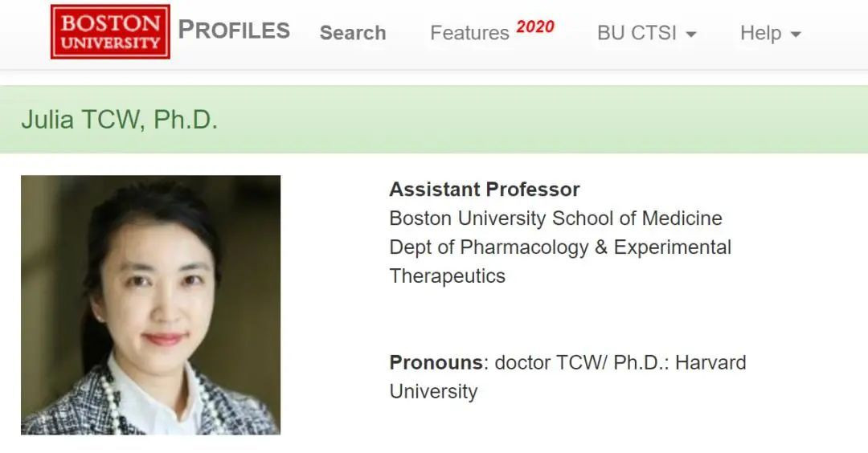
Task: Click the Boston University logo
Action: (x=110, y=32)
